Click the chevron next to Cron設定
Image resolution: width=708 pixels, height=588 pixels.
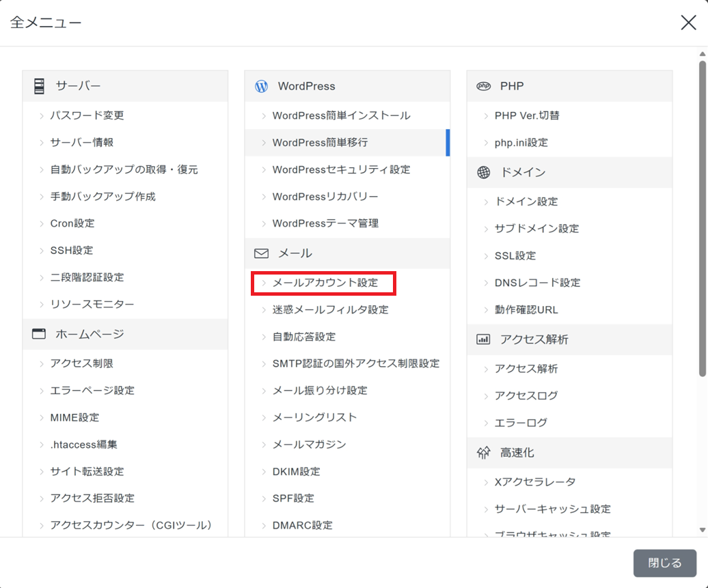point(42,223)
